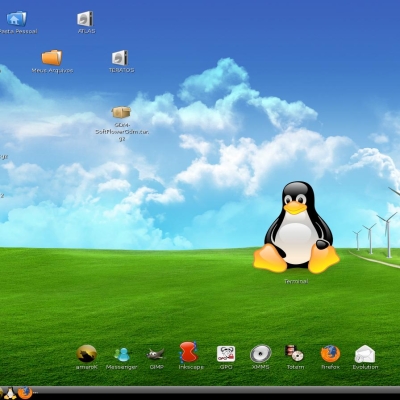Click the Tux penguin icon in the taskbar
Screen dimensions: 400x400
pyautogui.click(x=11, y=393)
